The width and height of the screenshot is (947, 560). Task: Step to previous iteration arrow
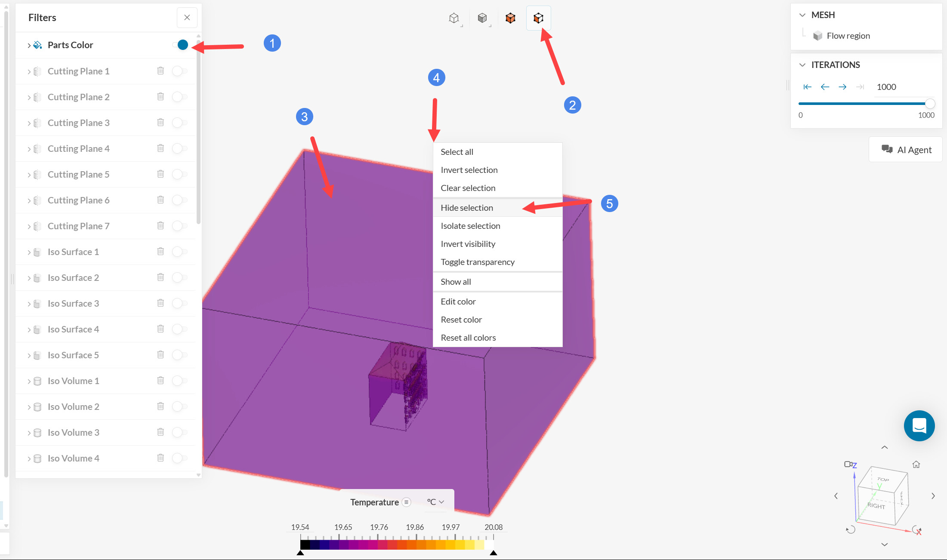pyautogui.click(x=825, y=87)
